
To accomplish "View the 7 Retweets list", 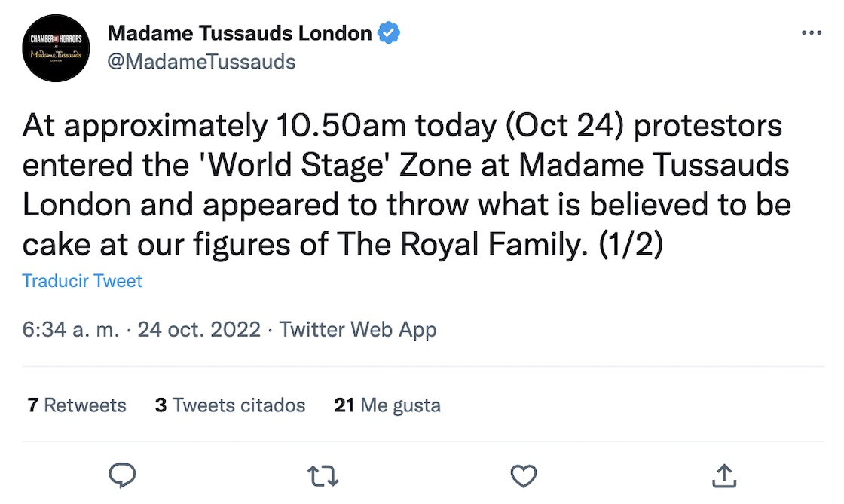I will (76, 405).
